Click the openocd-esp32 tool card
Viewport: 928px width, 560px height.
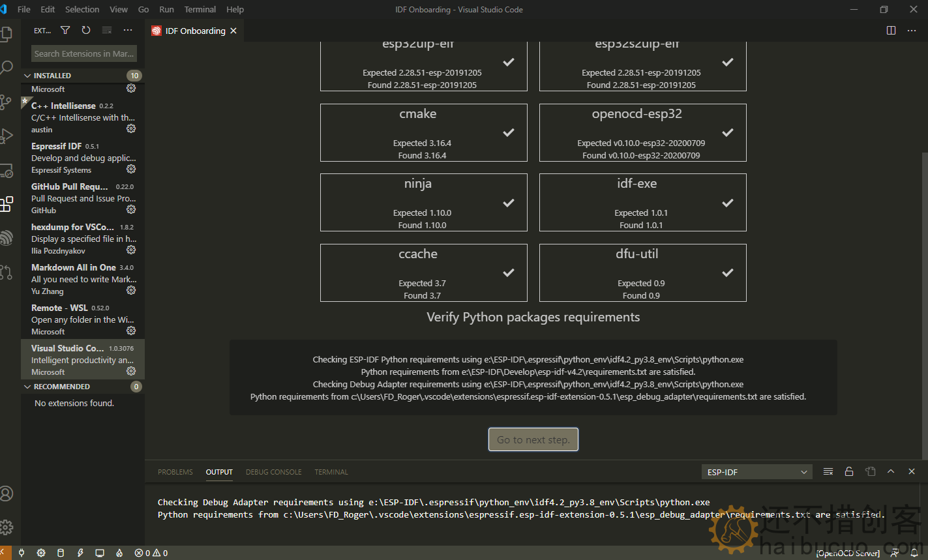(x=642, y=132)
